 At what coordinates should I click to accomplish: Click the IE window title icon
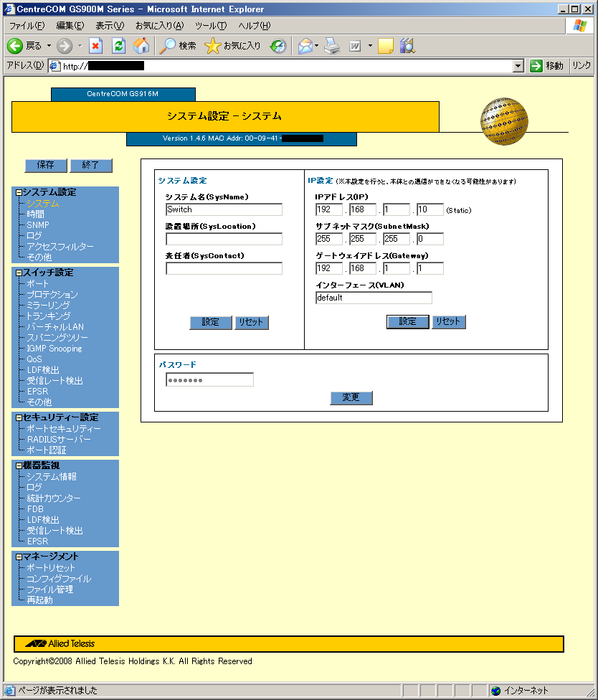coord(9,9)
